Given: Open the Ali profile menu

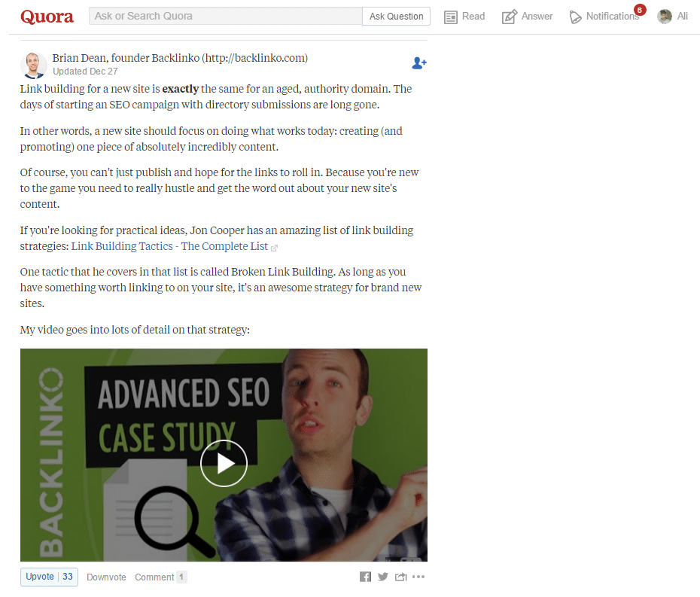Looking at the screenshot, I should point(682,16).
